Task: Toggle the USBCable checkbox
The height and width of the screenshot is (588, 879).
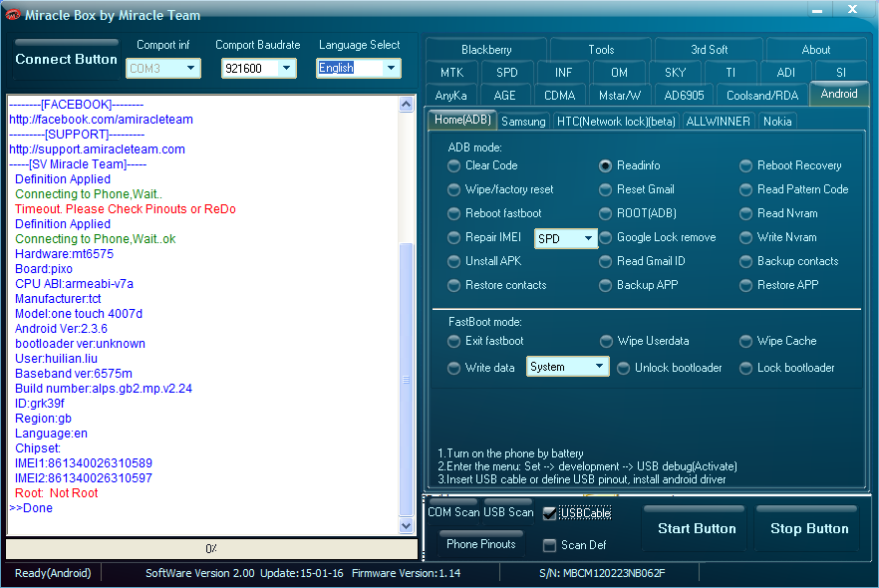Action: click(x=549, y=513)
